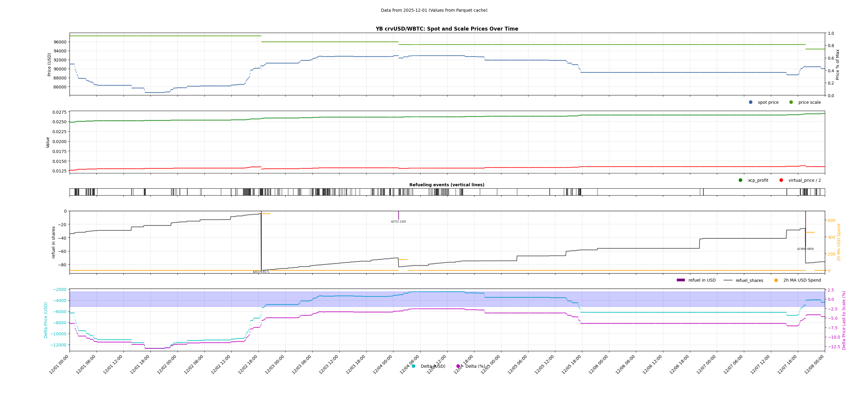Click the Refueling events (vertical lines) heading
This screenshot has width=868, height=413.
447,185
